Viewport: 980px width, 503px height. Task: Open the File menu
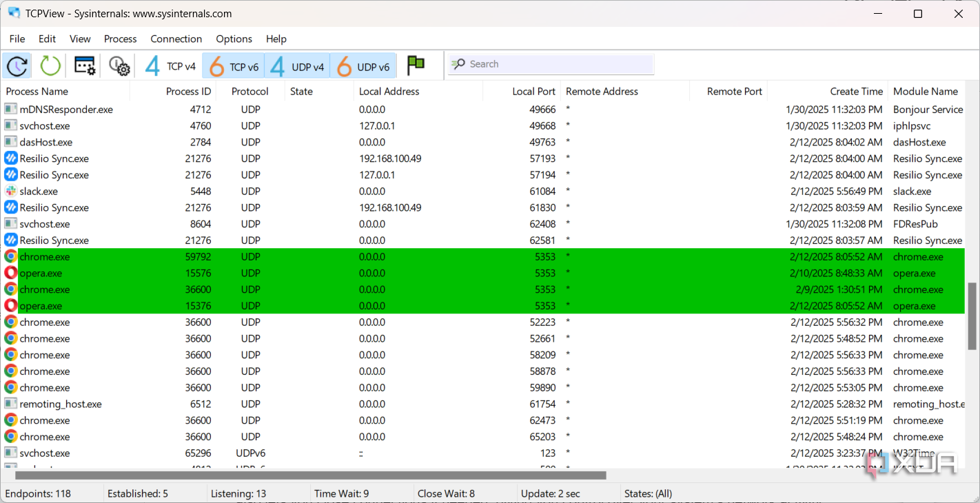[x=17, y=39]
